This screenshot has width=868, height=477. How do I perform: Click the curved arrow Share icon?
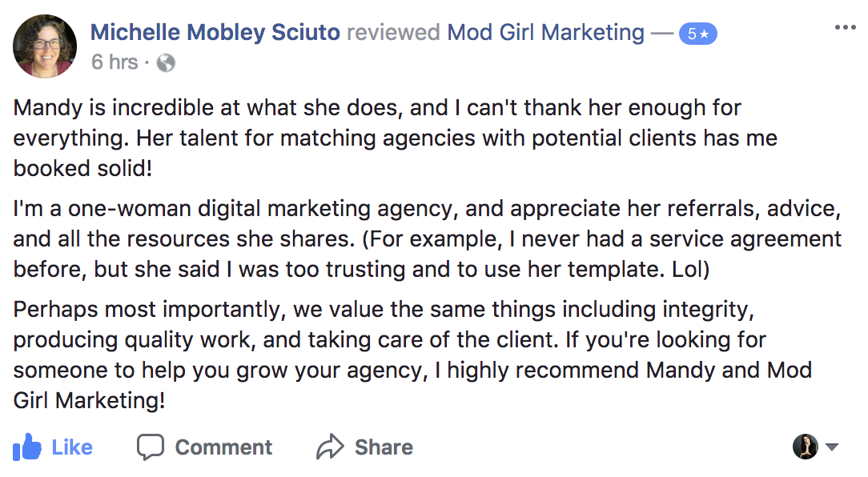pos(329,447)
